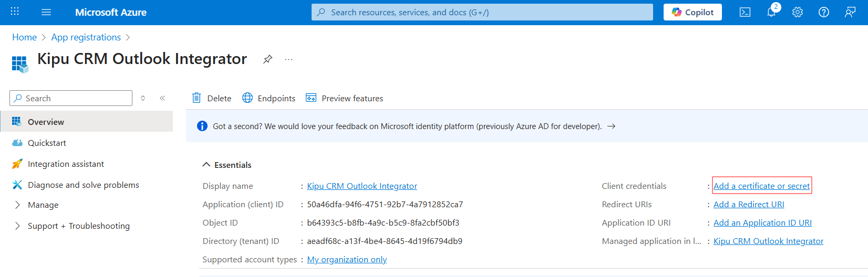
Task: Open Endpoints from the command bar
Action: 269,98
